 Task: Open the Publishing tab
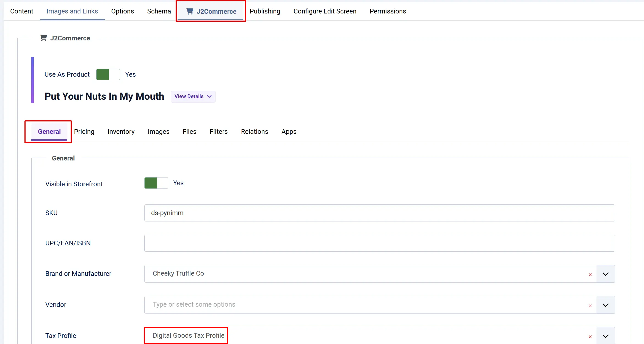click(265, 11)
